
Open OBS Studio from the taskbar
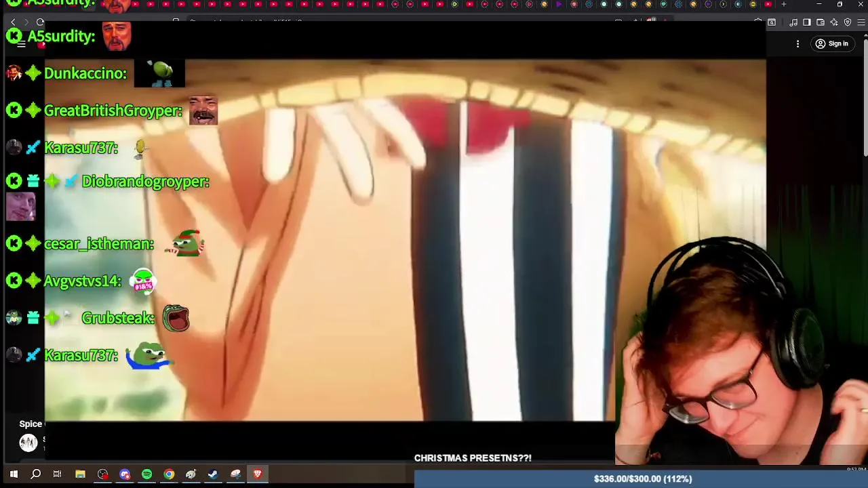click(102, 474)
